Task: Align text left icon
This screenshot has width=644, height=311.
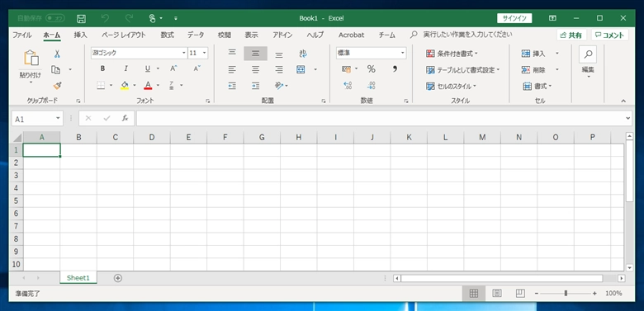Action: click(232, 69)
